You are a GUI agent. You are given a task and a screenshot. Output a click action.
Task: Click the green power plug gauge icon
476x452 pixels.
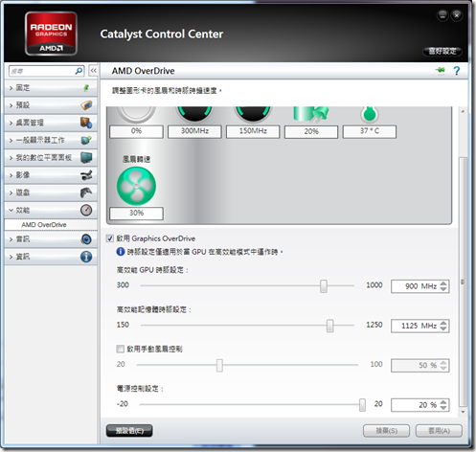tap(311, 114)
